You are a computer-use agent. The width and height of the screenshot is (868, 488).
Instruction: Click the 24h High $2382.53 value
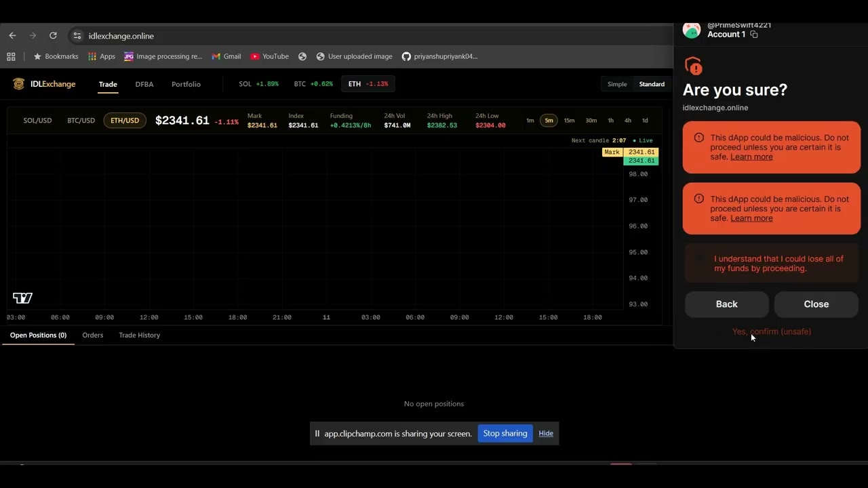click(x=442, y=125)
